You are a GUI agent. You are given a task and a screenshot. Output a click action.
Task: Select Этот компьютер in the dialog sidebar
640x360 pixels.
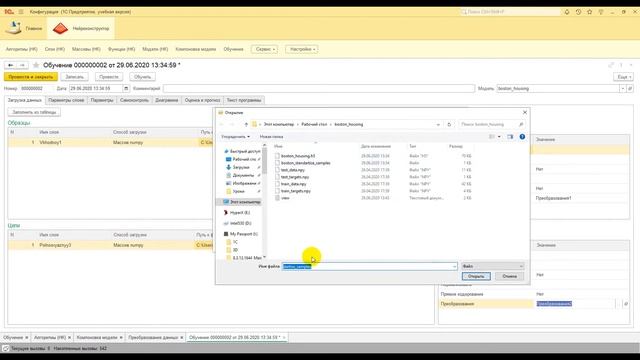coord(242,202)
